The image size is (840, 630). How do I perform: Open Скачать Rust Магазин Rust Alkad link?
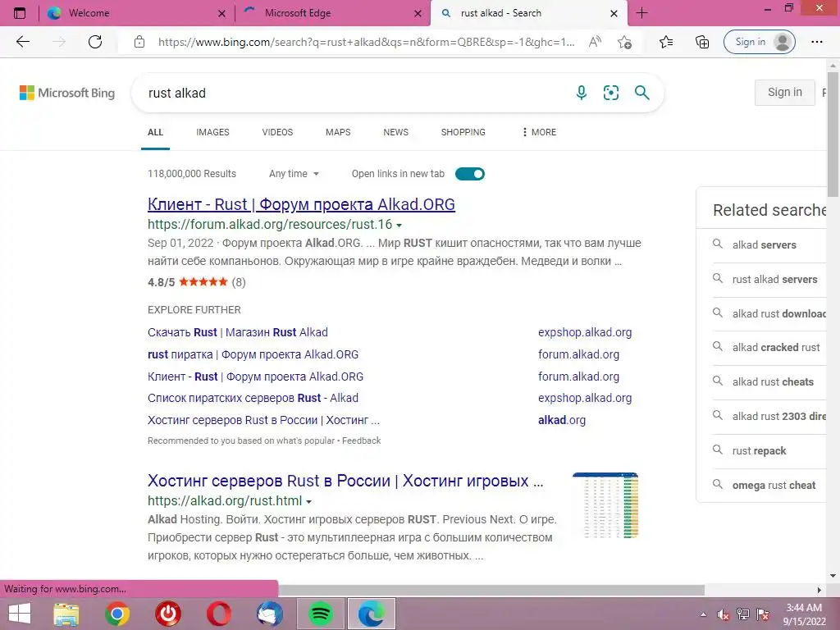[238, 332]
